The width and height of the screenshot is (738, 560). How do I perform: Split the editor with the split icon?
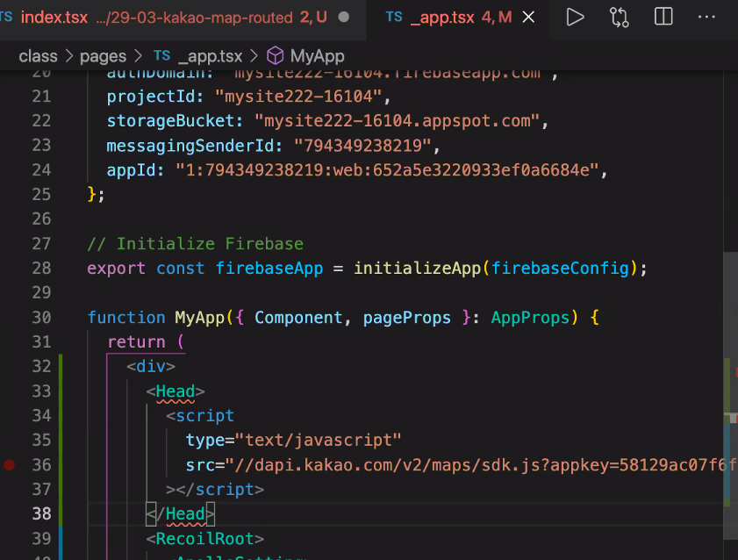pyautogui.click(x=663, y=17)
